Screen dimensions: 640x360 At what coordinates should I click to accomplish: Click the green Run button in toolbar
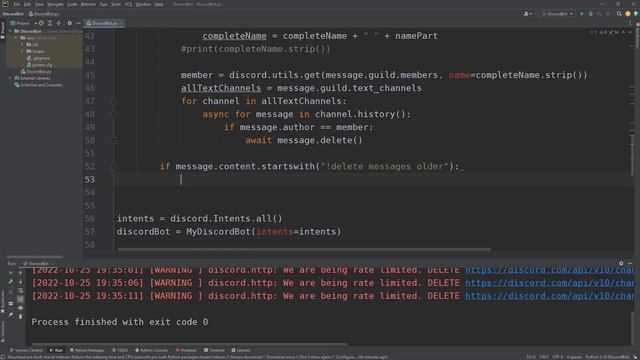pyautogui.click(x=582, y=14)
